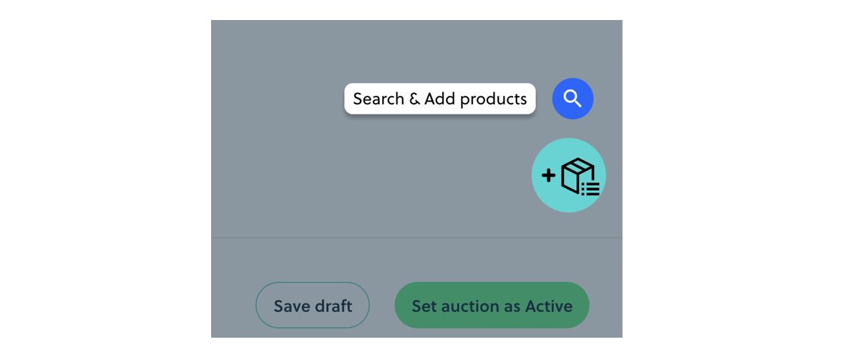Viewport: 868px width, 357px height.
Task: Click the Search & Add products label
Action: pos(440,99)
